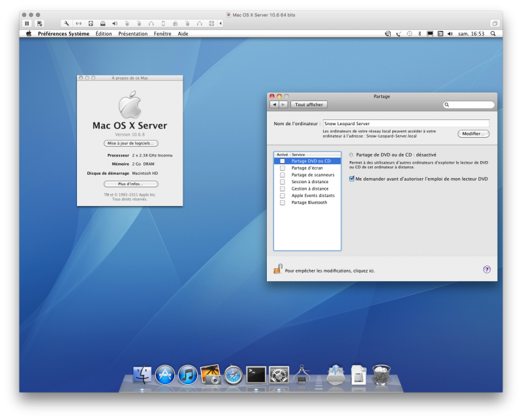The width and height of the screenshot is (522, 420).
Task: Click System Preferences gear in Dock
Action: coord(279,375)
